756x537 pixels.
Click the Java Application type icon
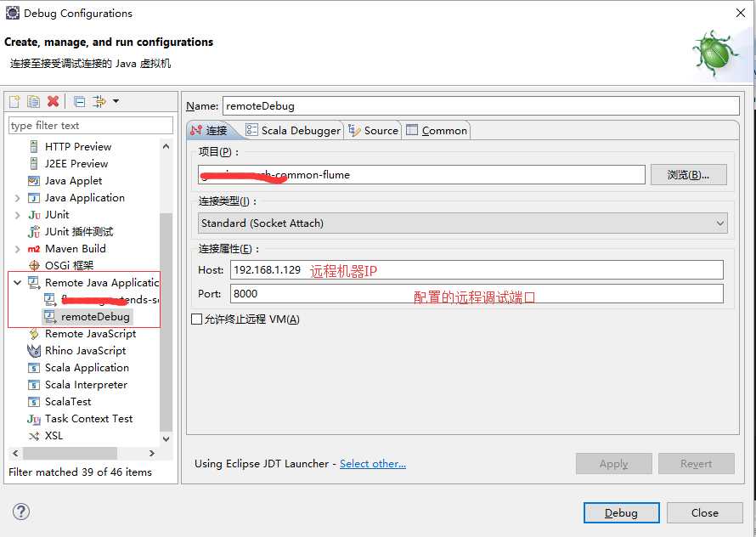[34, 198]
